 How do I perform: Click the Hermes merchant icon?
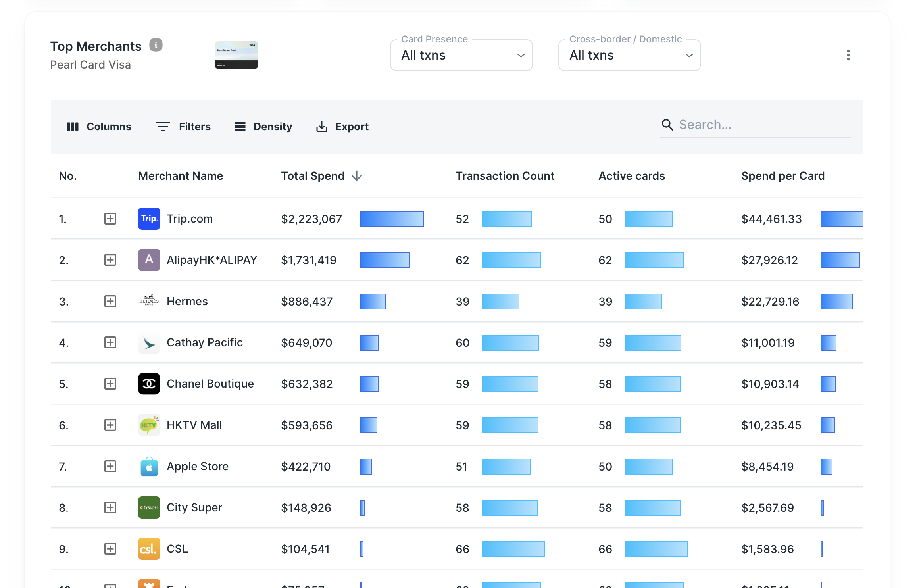click(148, 302)
